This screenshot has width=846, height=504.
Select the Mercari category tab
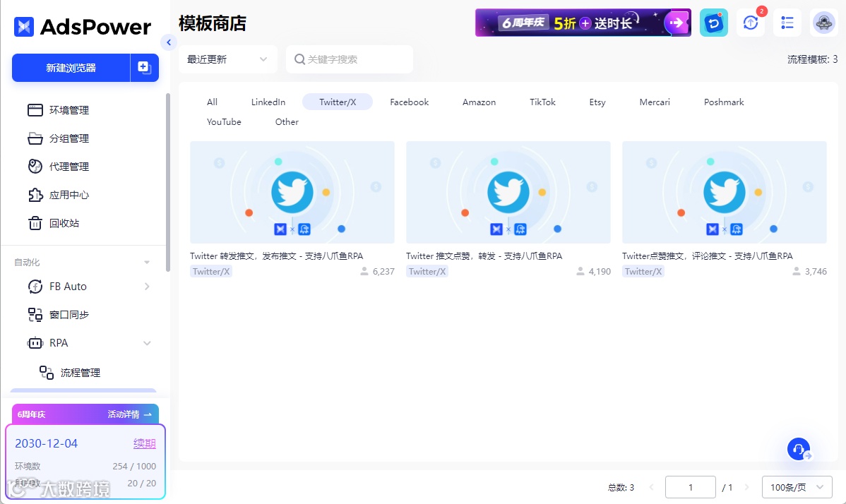(655, 102)
